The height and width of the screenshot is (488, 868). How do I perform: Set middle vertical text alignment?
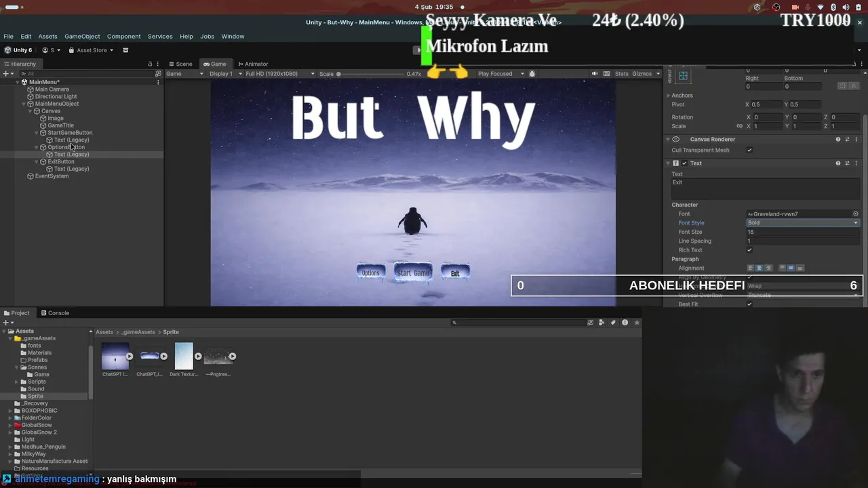tap(791, 268)
